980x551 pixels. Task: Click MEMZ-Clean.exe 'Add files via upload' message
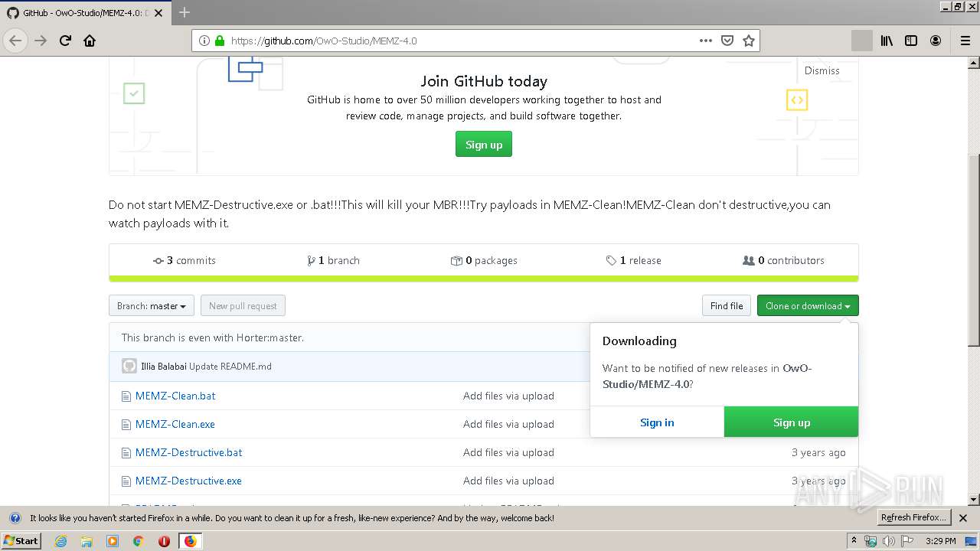[508, 424]
